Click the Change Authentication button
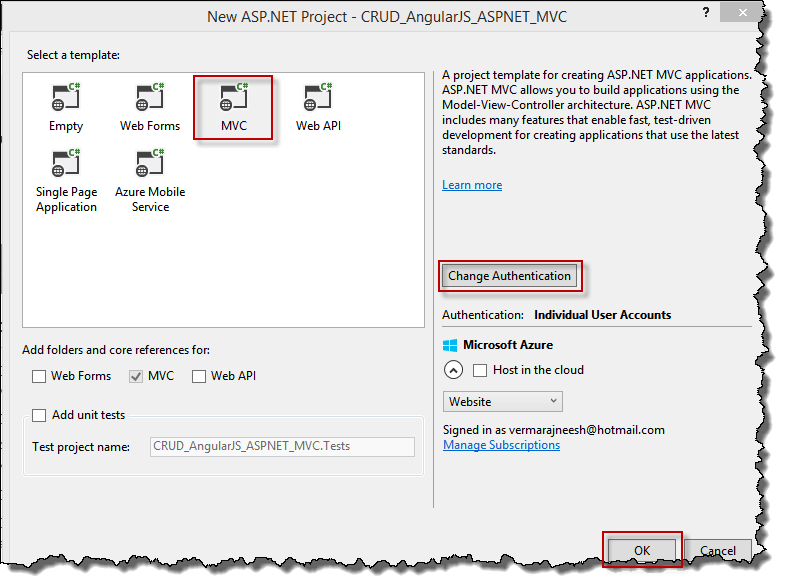This screenshot has height=586, width=786. coord(509,276)
